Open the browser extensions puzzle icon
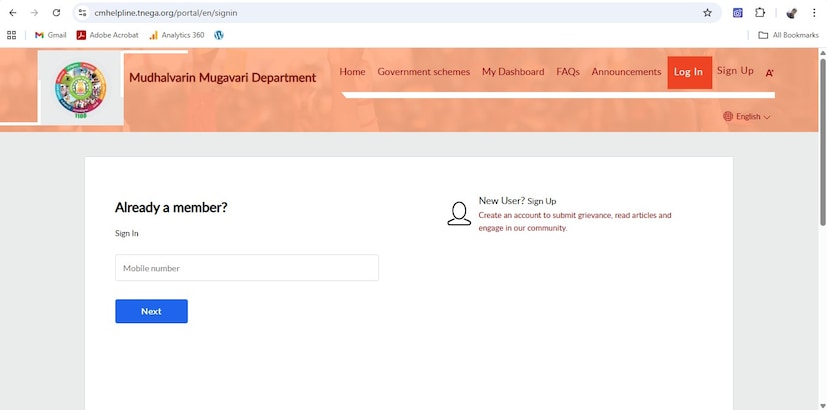The height and width of the screenshot is (410, 827). click(x=760, y=13)
